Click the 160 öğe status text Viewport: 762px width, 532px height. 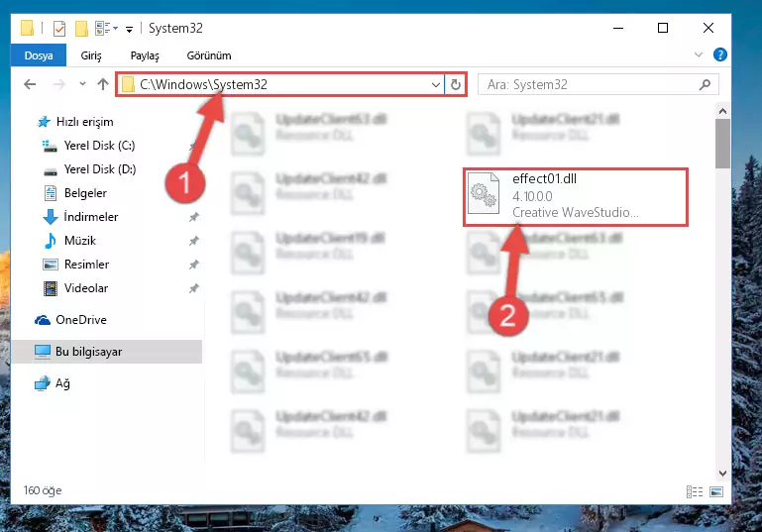click(x=43, y=490)
